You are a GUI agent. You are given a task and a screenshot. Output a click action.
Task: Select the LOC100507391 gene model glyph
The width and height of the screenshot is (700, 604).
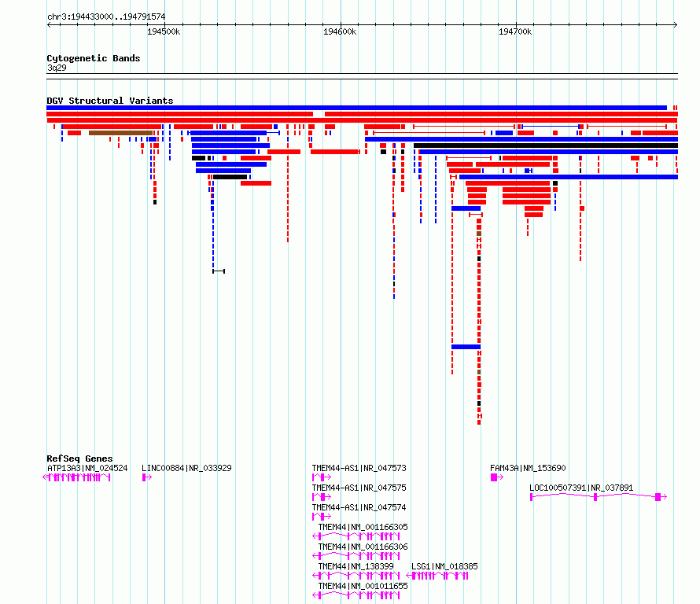click(x=599, y=497)
